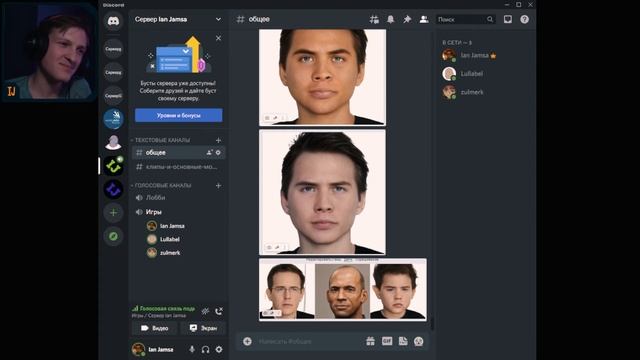This screenshot has width=640, height=360.
Task: Select the клипы-и-основные channel
Action: point(178,167)
